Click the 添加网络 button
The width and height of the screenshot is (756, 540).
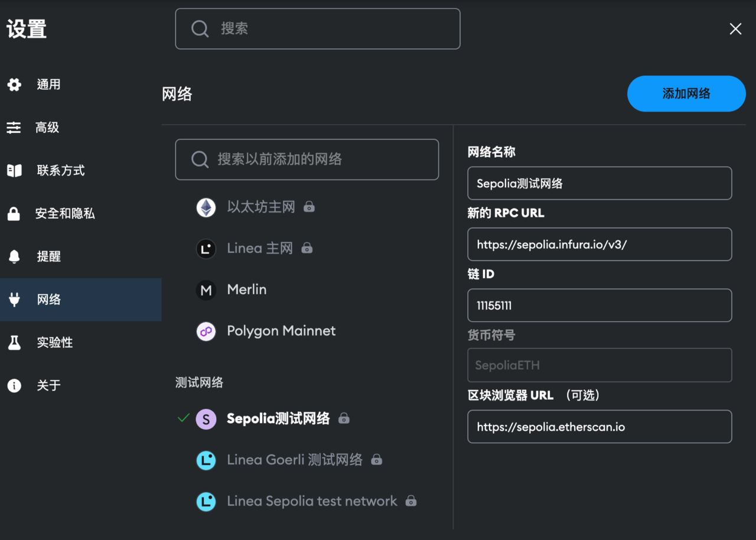click(x=686, y=93)
